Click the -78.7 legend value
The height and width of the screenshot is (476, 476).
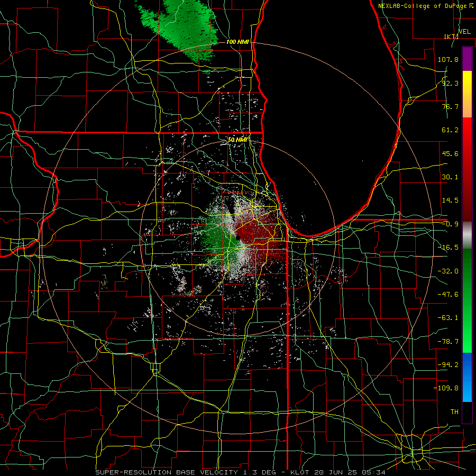point(448,342)
